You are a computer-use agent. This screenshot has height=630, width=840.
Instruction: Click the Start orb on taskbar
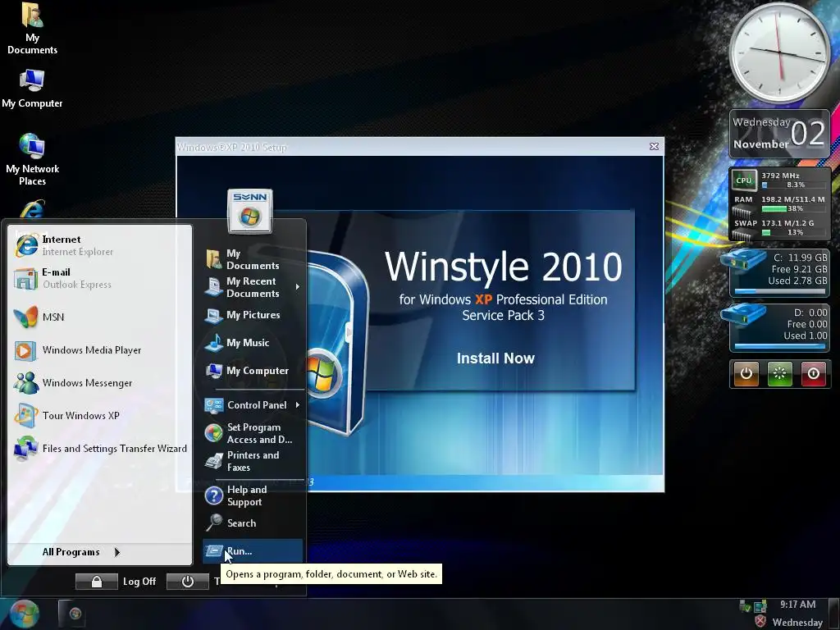point(24,614)
